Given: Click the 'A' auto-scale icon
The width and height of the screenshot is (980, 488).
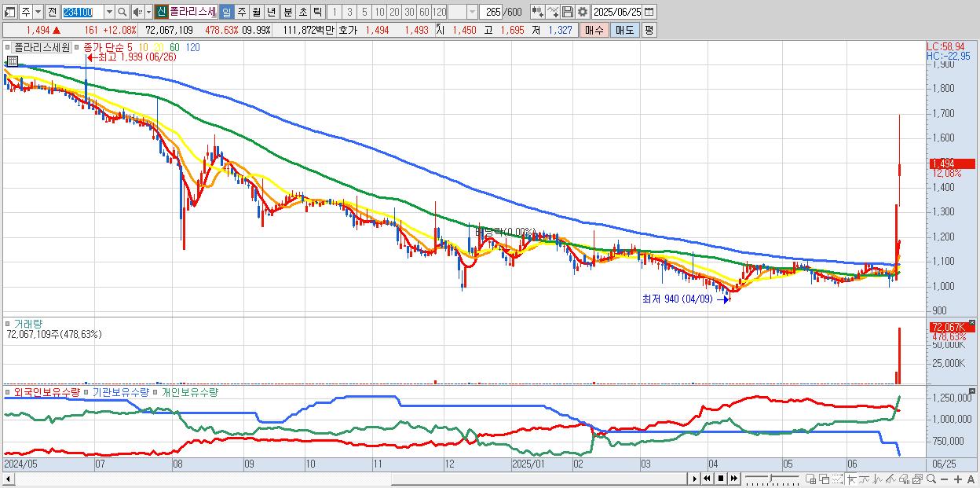Looking at the screenshot, I should point(971,479).
